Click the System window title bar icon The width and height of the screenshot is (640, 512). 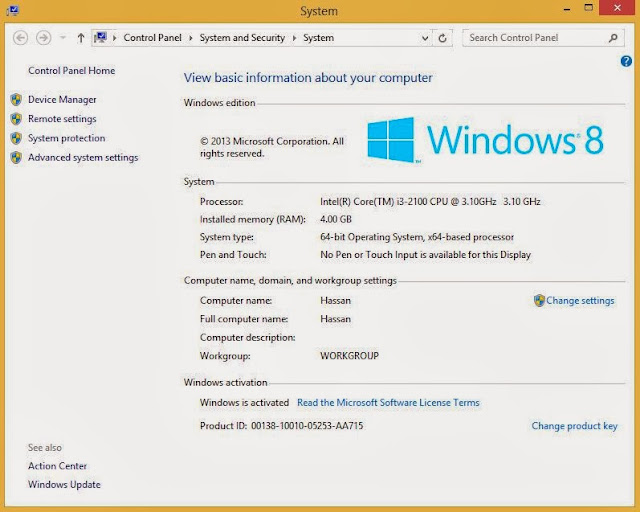(13, 10)
